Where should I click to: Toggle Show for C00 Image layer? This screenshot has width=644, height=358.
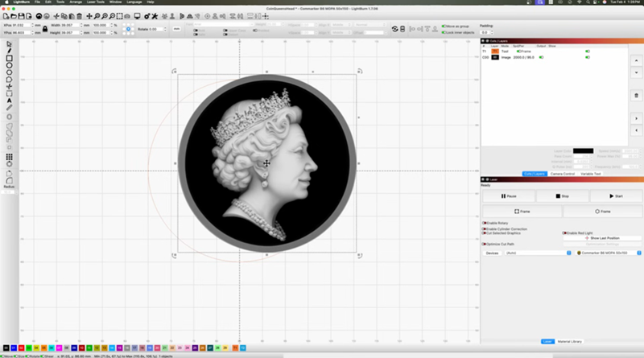point(588,57)
